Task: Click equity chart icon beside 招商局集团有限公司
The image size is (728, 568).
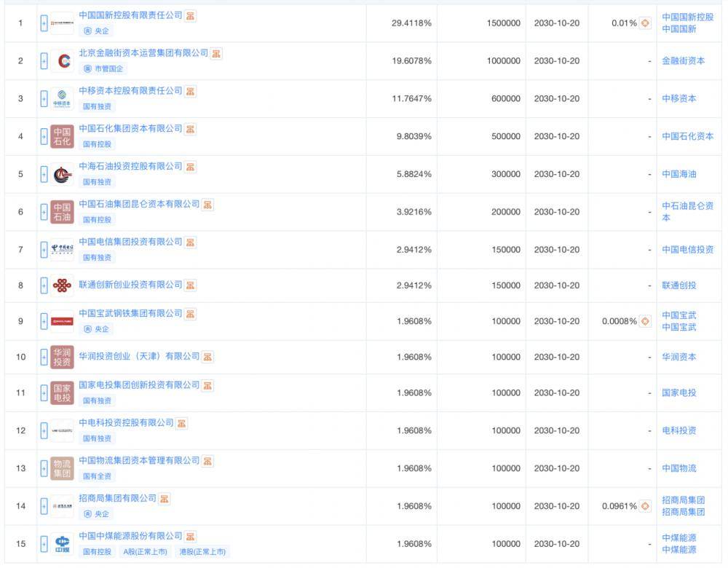Action: pyautogui.click(x=165, y=499)
